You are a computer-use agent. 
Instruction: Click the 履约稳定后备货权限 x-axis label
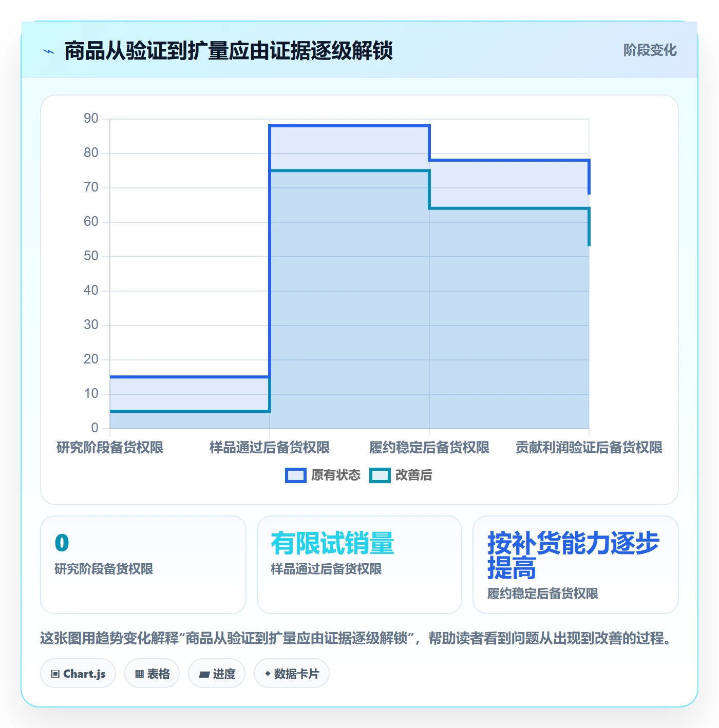429,448
